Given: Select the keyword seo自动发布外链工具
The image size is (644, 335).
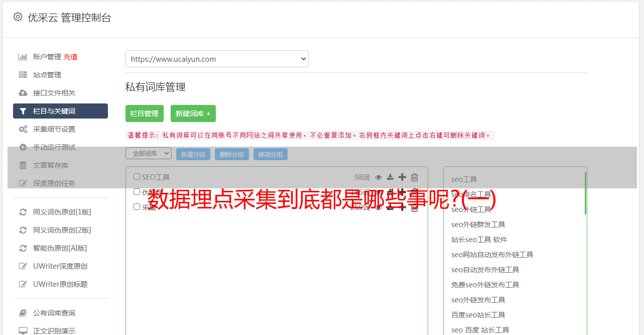Looking at the screenshot, I should point(485,270).
